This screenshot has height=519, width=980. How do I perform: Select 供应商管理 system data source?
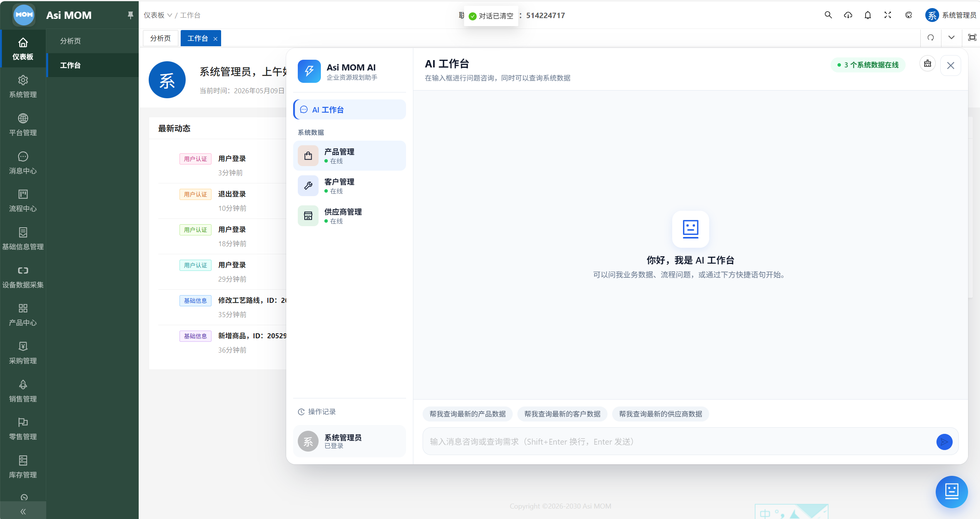coord(349,216)
